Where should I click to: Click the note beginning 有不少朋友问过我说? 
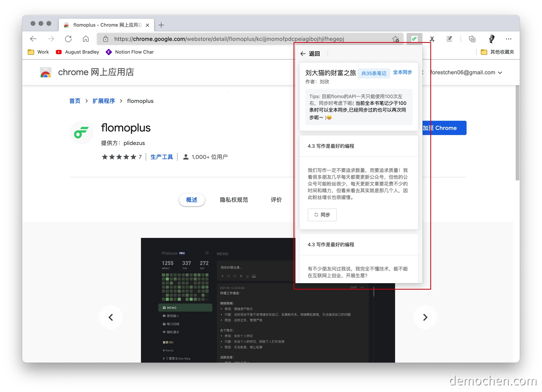[358, 272]
